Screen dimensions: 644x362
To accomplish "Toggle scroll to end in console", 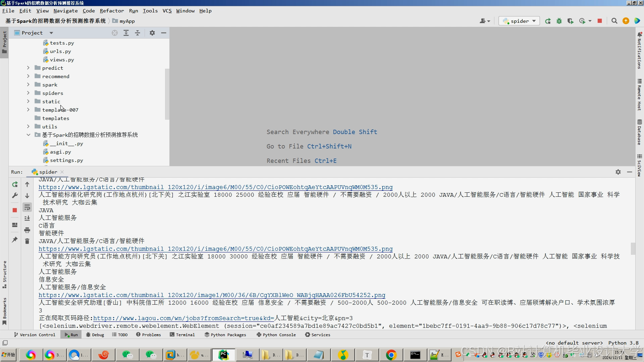I will [27, 218].
